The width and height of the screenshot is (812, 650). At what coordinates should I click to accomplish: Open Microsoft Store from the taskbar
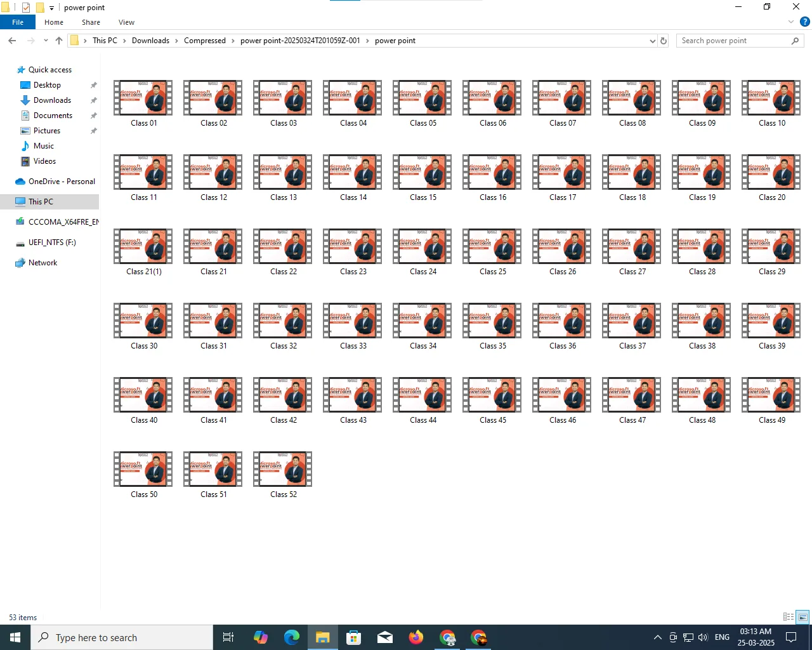pos(354,637)
